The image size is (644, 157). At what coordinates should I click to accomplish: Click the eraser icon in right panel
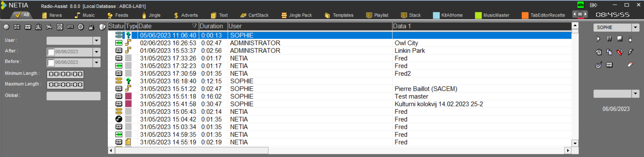click(x=630, y=65)
